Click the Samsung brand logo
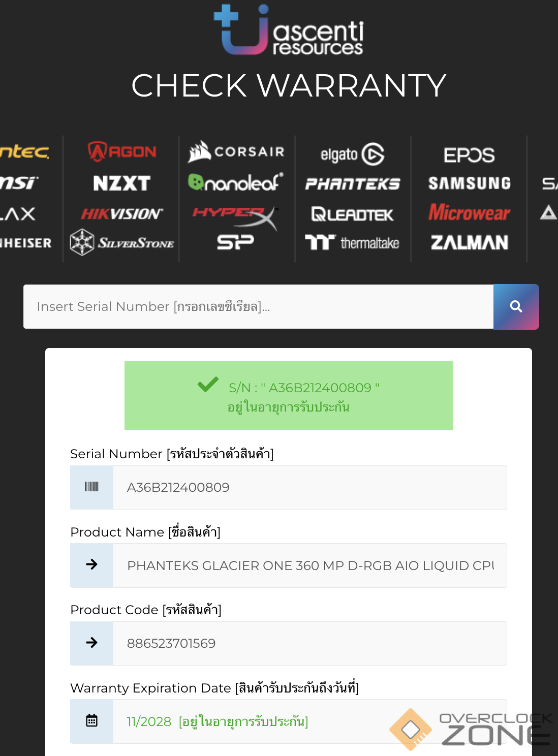 (469, 183)
